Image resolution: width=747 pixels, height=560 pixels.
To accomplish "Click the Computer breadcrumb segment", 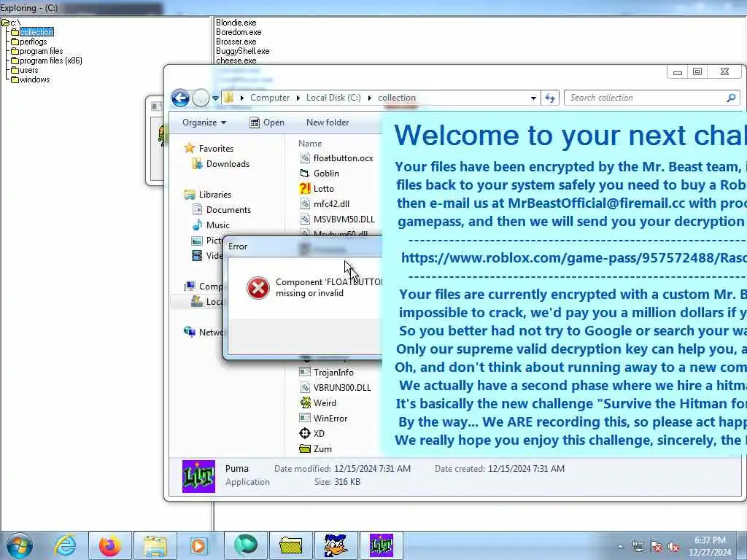I will tap(270, 98).
